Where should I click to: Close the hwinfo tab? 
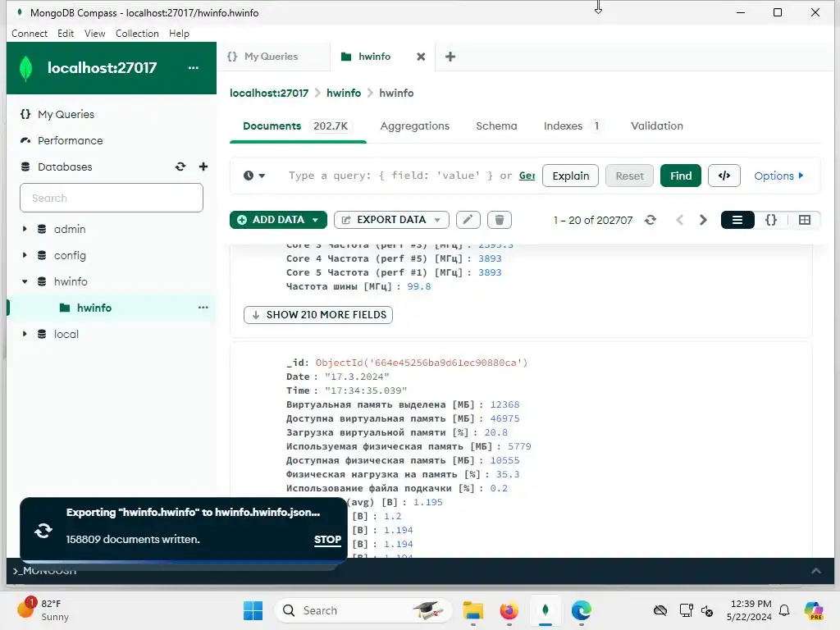coord(421,57)
